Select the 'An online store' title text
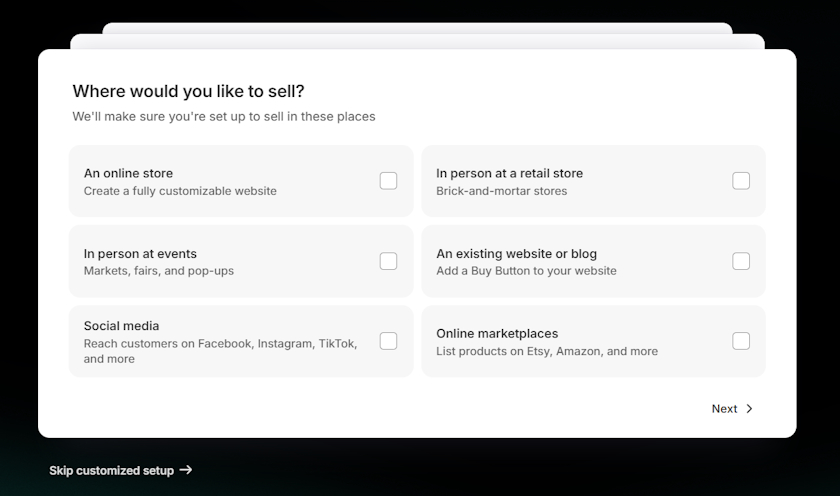This screenshot has height=496, width=840. [128, 173]
